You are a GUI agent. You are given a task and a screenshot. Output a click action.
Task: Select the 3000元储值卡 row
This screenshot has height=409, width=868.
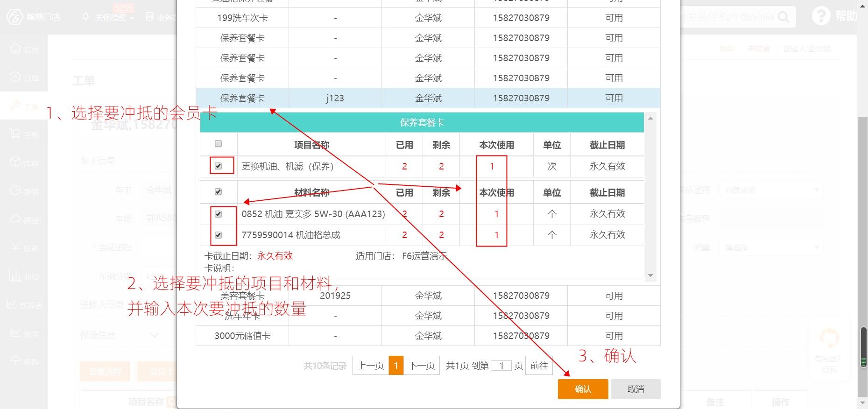tap(428, 336)
